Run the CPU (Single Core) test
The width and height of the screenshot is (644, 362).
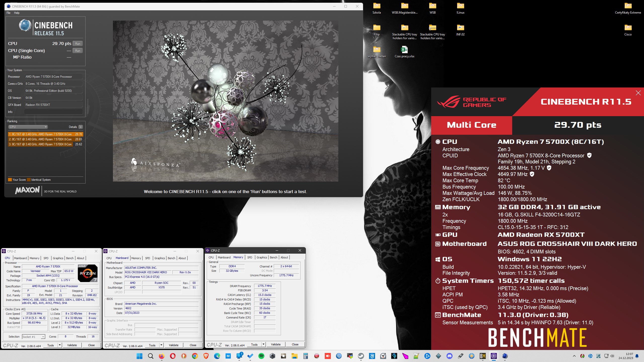[x=77, y=51]
